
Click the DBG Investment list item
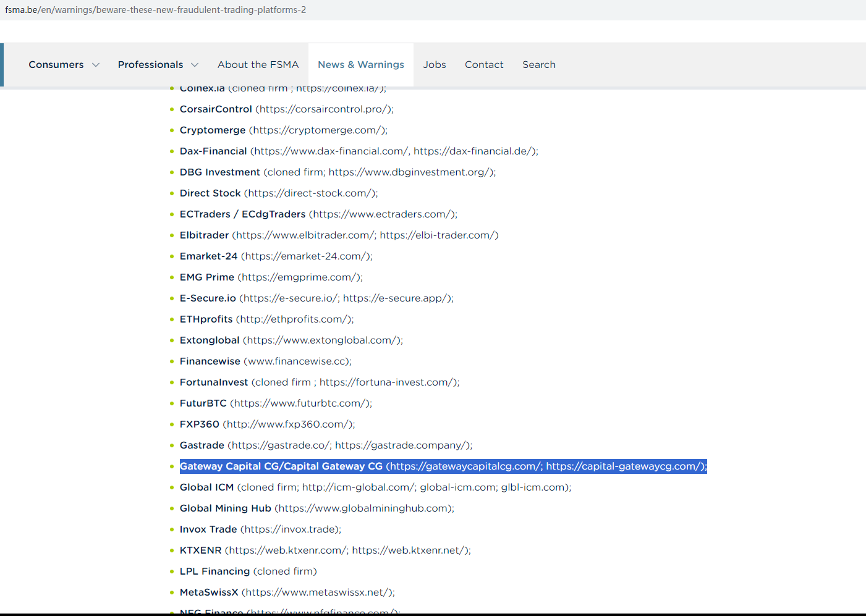(219, 172)
